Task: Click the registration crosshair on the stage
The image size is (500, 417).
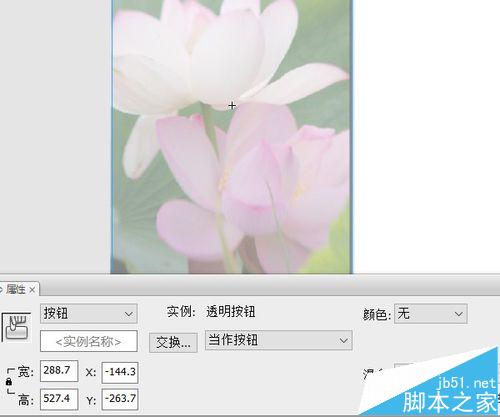Action: [232, 106]
